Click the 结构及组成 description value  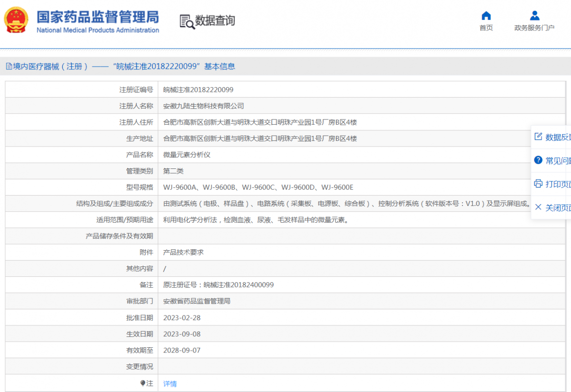347,204
